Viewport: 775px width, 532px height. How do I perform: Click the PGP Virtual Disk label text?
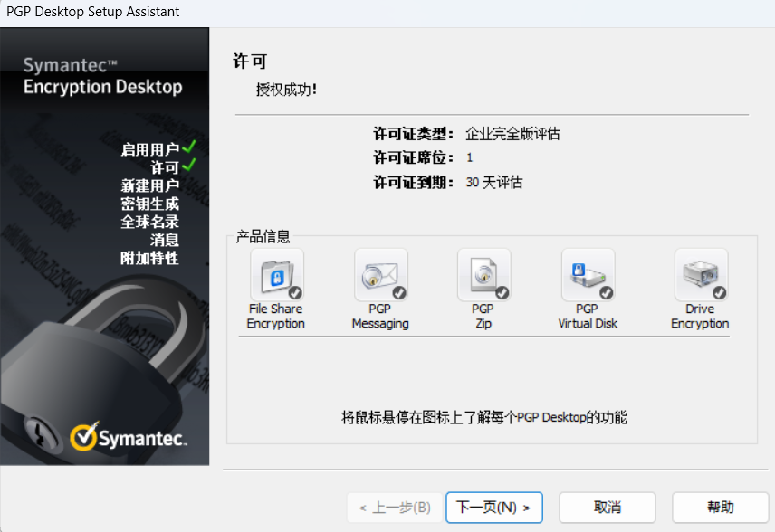[x=588, y=316]
